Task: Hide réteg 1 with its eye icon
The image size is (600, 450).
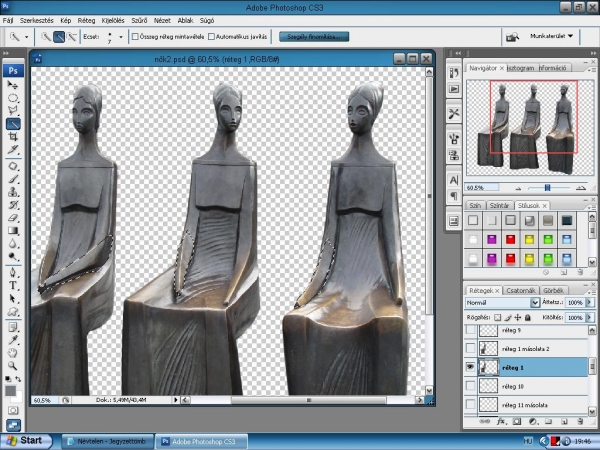Action: [x=470, y=367]
